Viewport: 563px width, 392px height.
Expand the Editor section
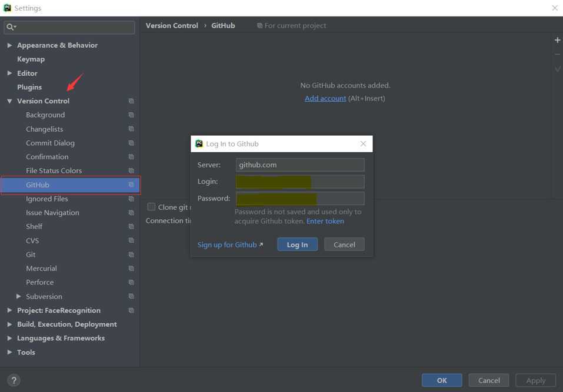tap(9, 73)
